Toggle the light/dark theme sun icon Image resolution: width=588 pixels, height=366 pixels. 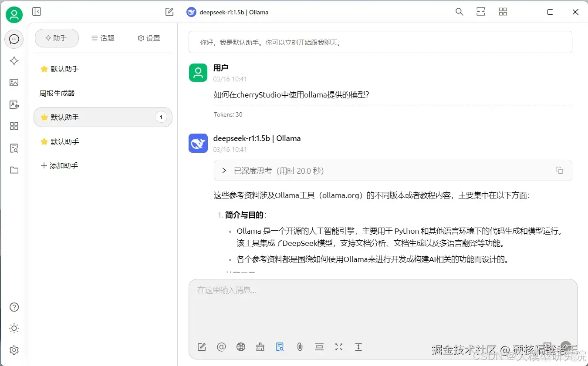14,329
